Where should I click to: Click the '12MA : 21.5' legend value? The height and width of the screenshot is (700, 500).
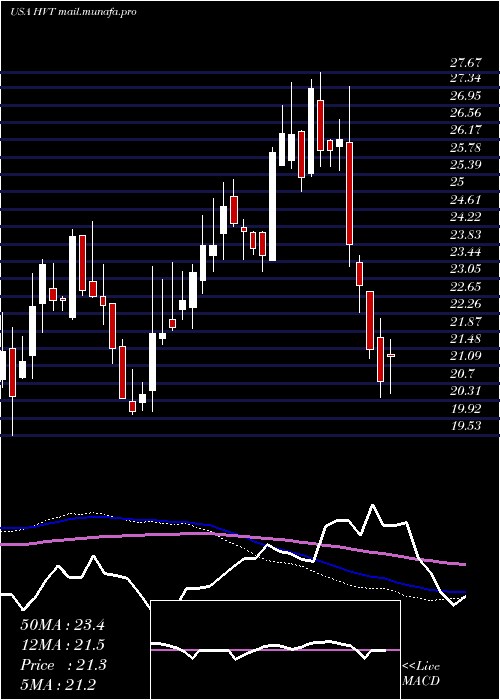click(x=62, y=645)
